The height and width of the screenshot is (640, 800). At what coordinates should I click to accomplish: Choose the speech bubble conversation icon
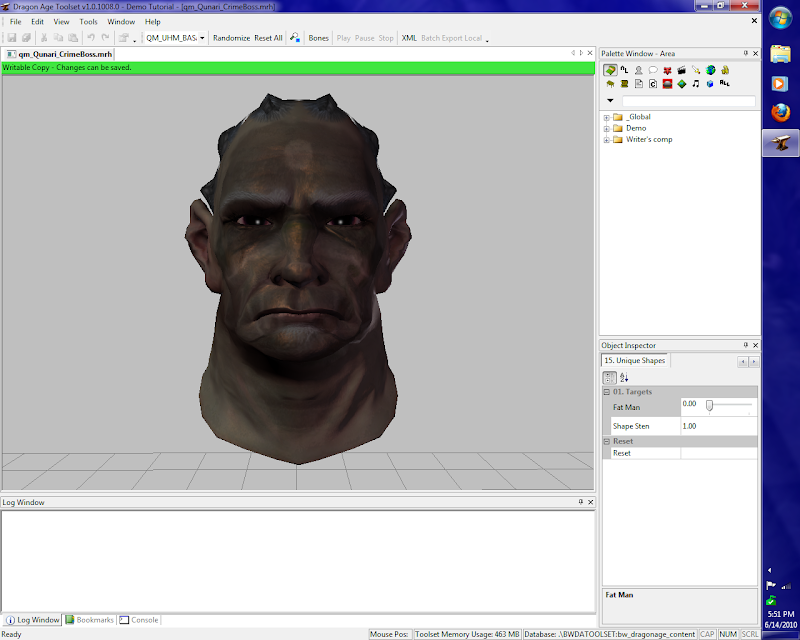point(653,70)
